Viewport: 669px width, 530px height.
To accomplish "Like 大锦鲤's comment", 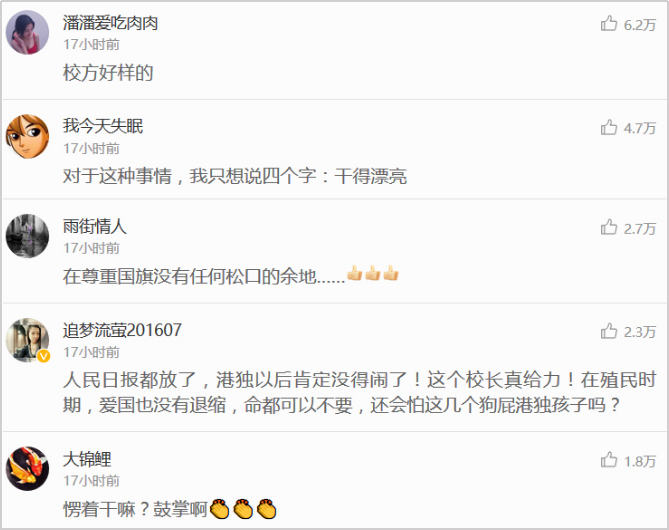I will point(609,460).
